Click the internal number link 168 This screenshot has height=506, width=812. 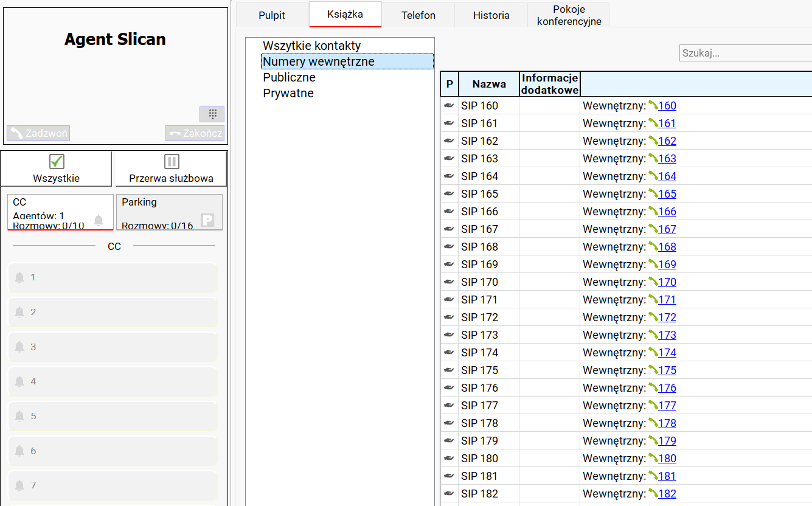point(667,246)
